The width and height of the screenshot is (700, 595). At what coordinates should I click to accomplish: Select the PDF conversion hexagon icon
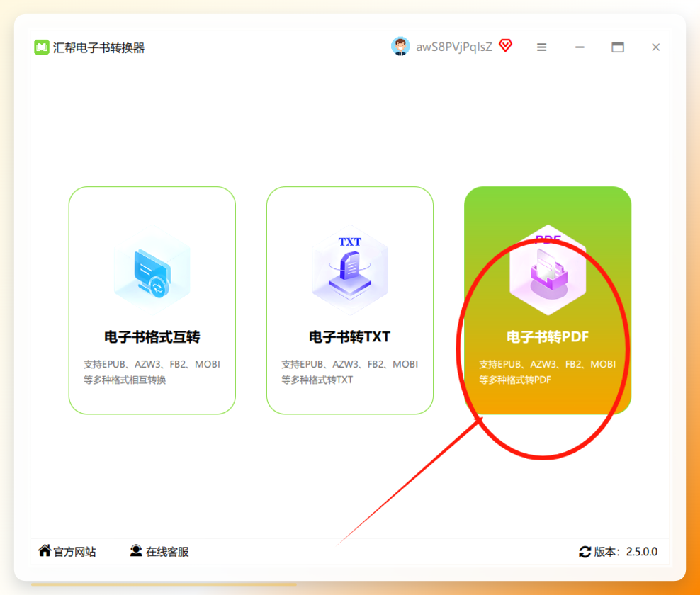click(548, 271)
